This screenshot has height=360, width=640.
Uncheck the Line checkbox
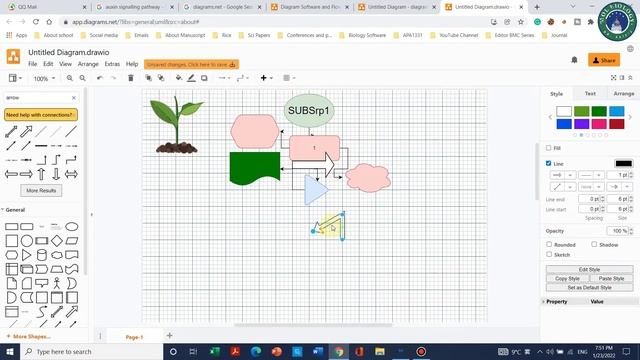click(x=549, y=163)
